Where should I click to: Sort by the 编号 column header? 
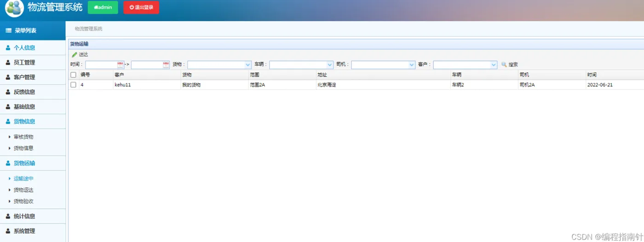[96, 75]
